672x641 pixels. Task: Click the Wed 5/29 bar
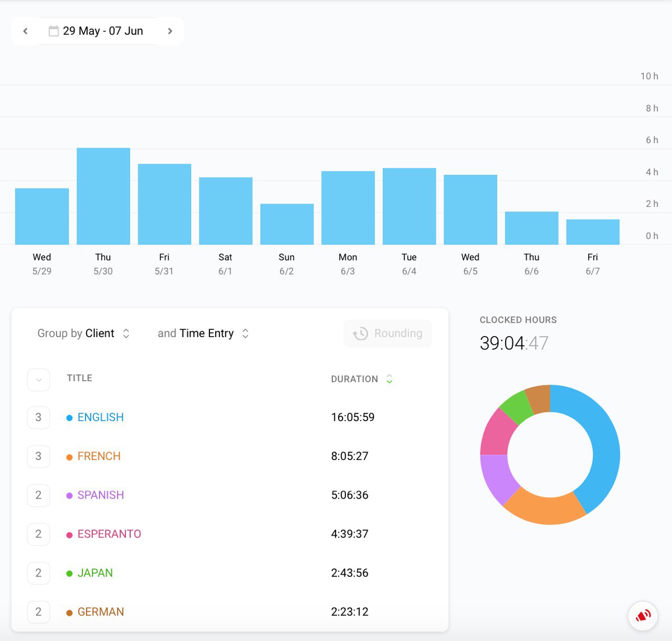click(42, 216)
